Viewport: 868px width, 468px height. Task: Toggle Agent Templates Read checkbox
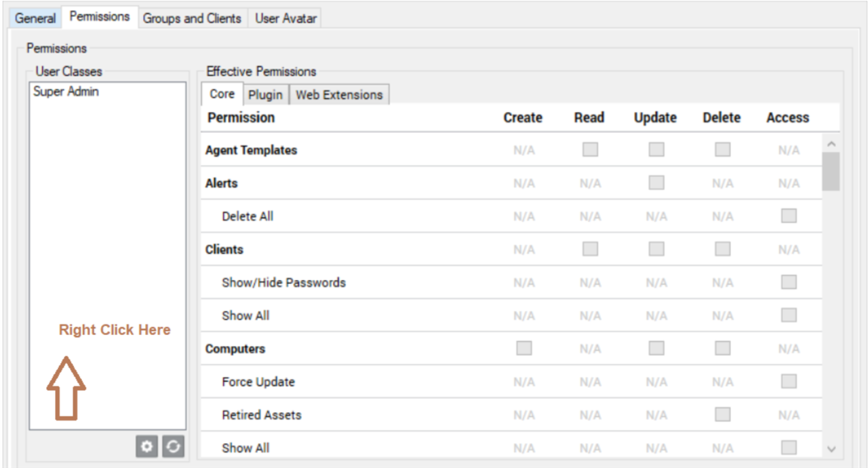click(590, 150)
